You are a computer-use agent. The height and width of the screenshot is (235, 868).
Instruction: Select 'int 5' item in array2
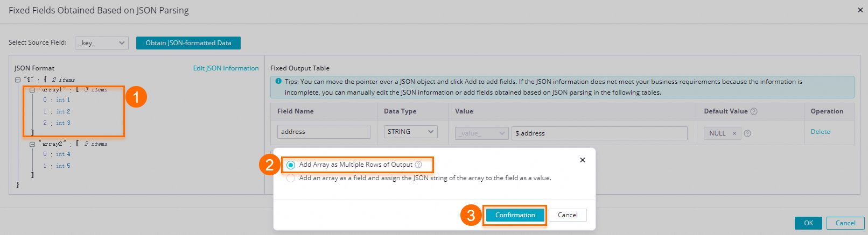click(x=63, y=166)
